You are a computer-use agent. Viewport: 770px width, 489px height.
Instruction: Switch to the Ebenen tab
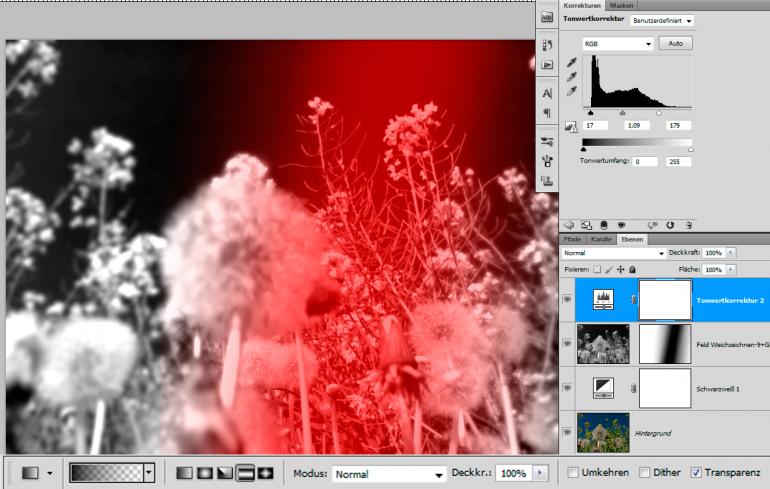tap(632, 239)
